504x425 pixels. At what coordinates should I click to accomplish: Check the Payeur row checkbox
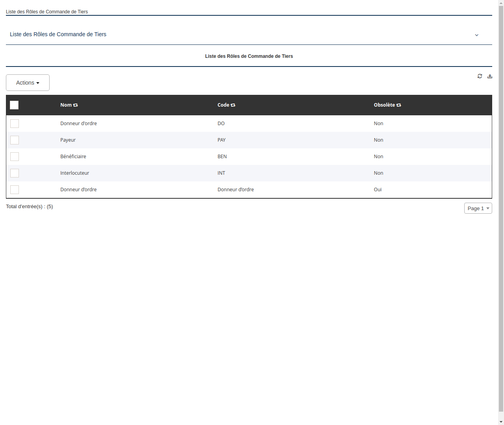coord(15,140)
